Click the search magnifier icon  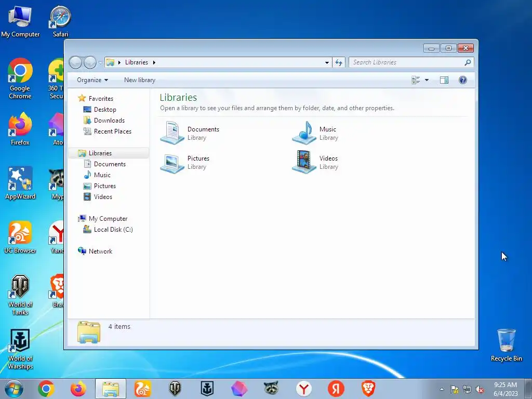coord(468,62)
